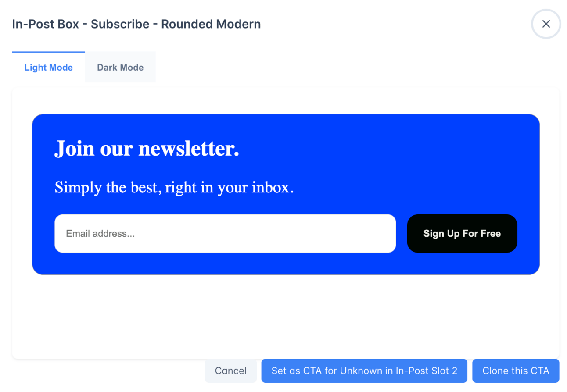The height and width of the screenshot is (392, 567).
Task: Click the "Simply the best" tagline text
Action: pyautogui.click(x=174, y=188)
